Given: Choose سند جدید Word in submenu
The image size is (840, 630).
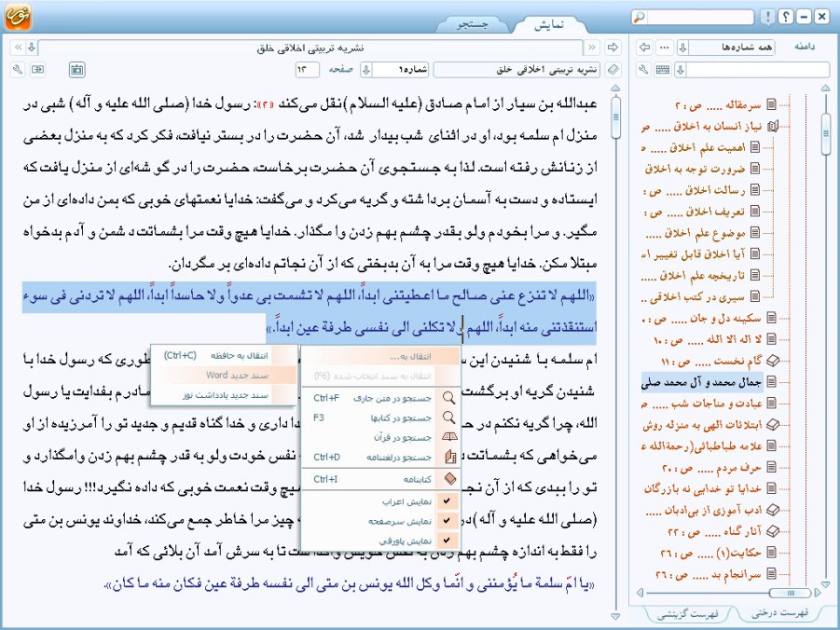Looking at the screenshot, I should [x=225, y=375].
